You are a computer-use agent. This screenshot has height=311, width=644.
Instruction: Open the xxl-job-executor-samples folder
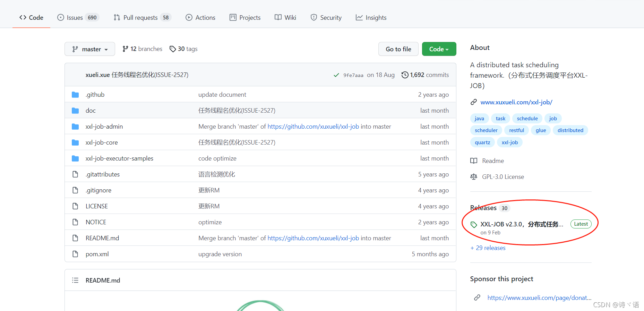pos(120,158)
